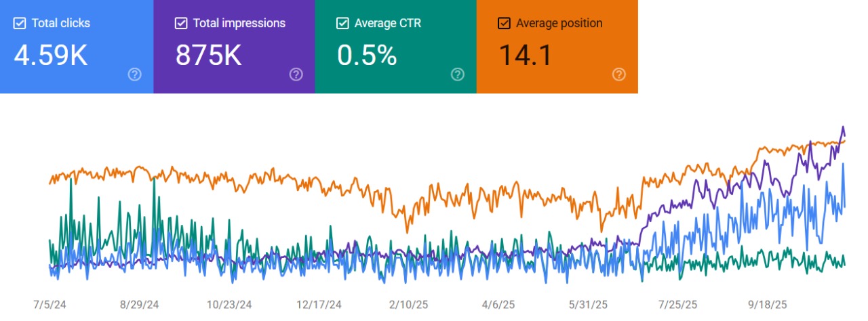Open help icon in Total impressions card
The height and width of the screenshot is (321, 868).
pos(296,74)
